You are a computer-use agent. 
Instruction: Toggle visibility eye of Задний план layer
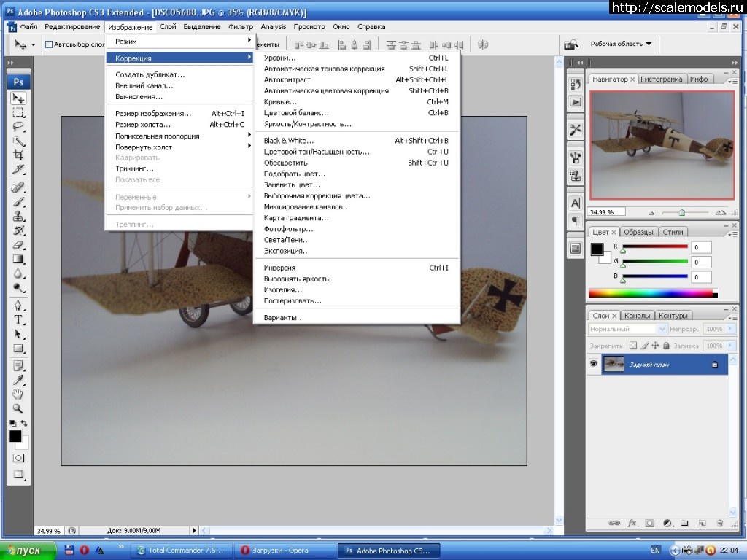point(594,364)
